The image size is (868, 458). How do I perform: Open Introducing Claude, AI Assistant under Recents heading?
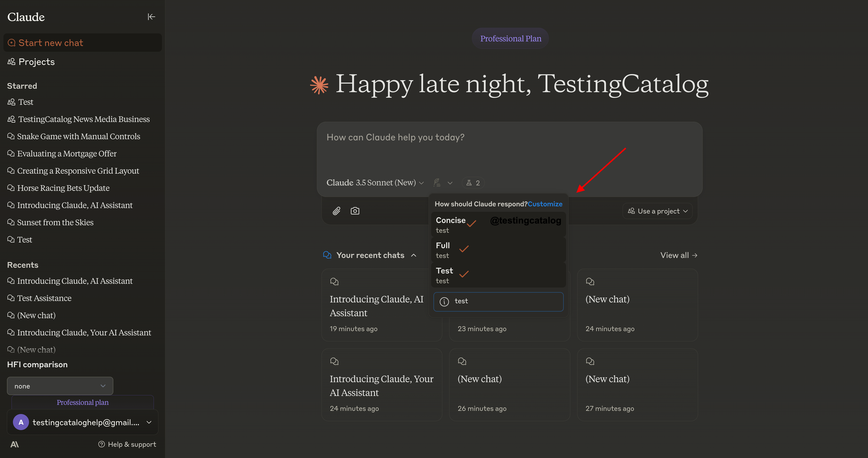pyautogui.click(x=70, y=281)
